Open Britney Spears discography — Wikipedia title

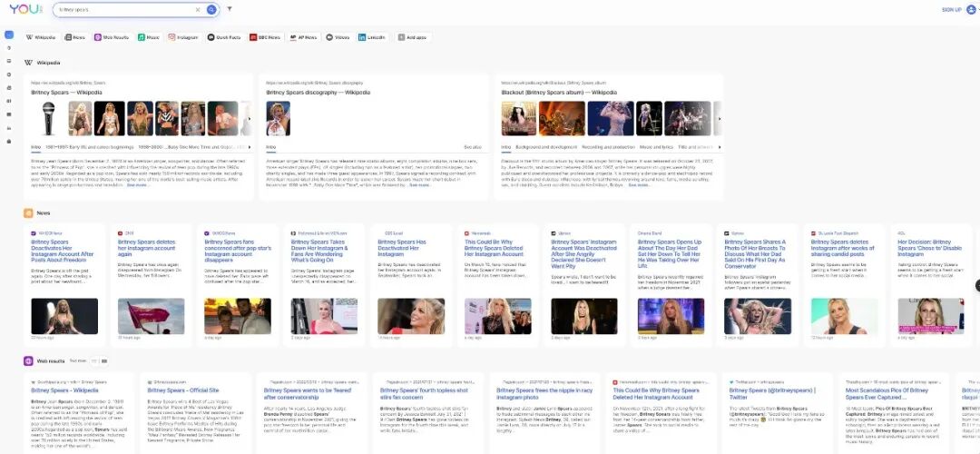pyautogui.click(x=318, y=93)
